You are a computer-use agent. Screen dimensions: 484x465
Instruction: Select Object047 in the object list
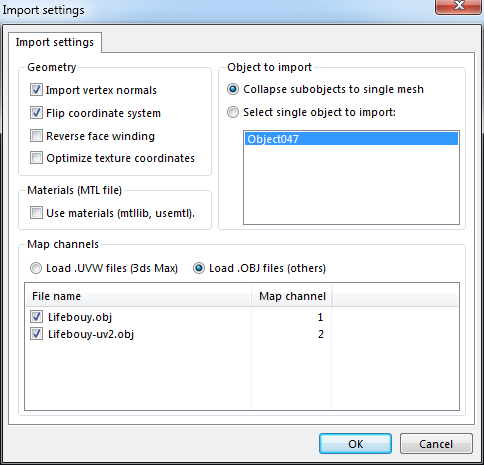point(351,139)
